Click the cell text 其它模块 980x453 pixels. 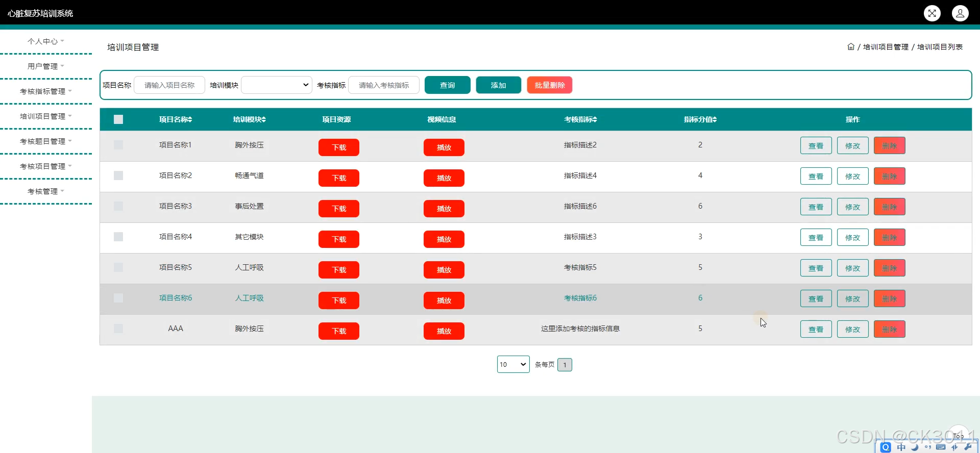pos(250,237)
